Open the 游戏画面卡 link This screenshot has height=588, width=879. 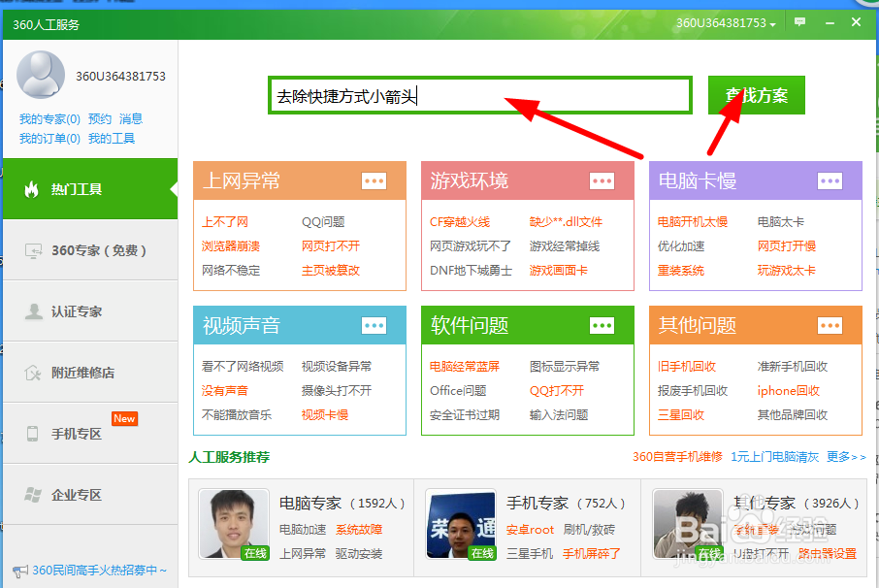click(558, 270)
